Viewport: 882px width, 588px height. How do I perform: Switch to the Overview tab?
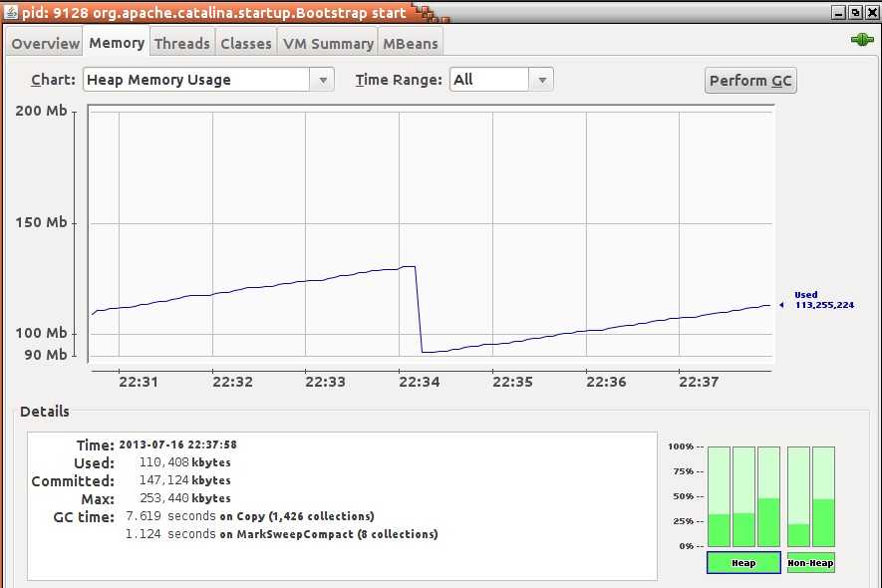[x=45, y=43]
